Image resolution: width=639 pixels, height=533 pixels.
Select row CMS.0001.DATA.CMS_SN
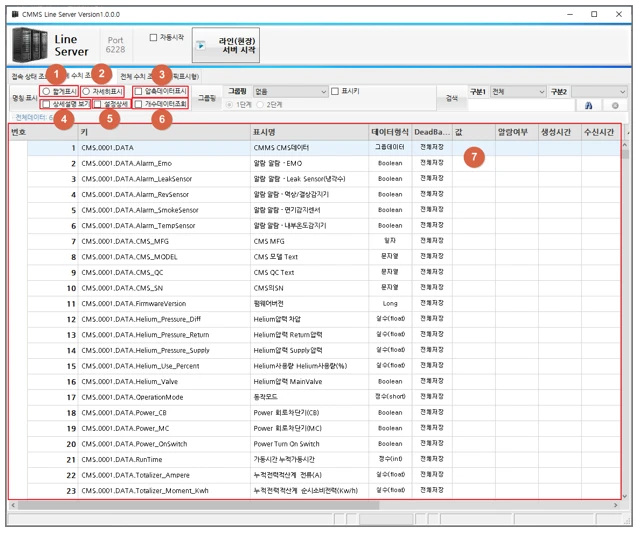[324, 288]
